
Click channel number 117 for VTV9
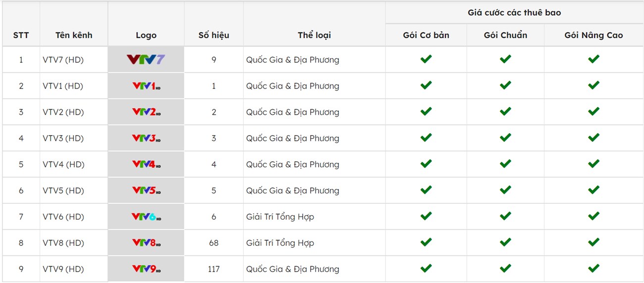click(x=214, y=269)
